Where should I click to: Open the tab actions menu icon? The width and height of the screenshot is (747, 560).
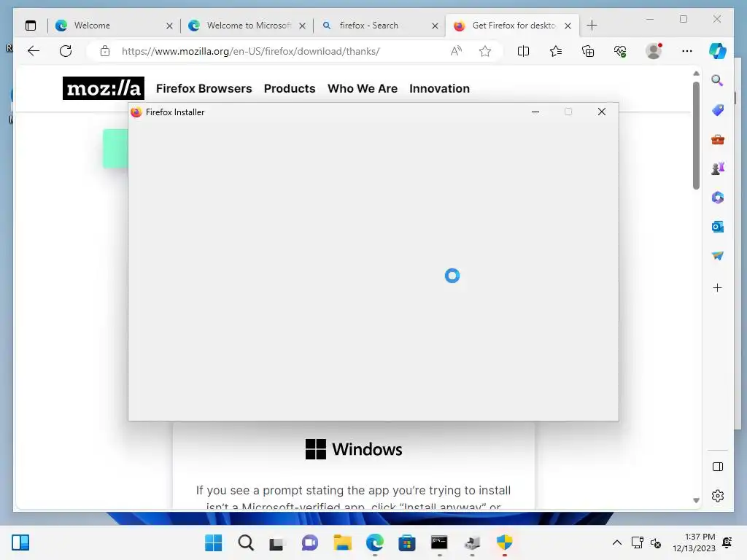(31, 26)
